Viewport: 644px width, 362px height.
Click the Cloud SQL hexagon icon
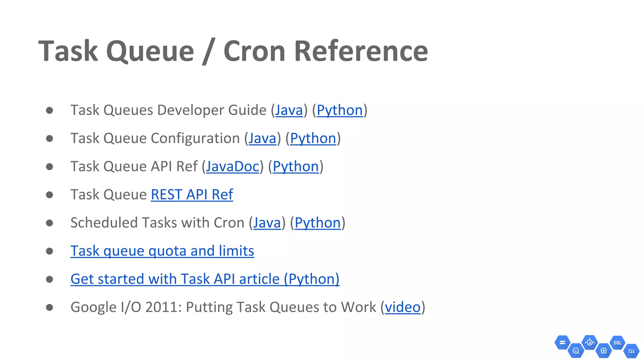617,343
